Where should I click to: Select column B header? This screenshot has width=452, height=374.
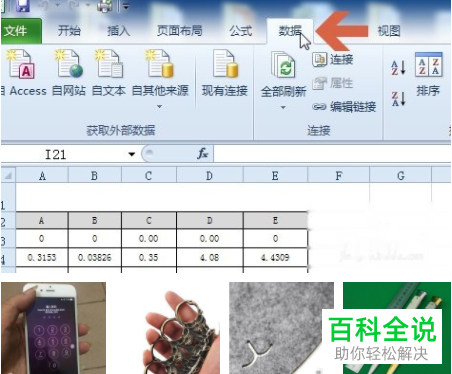pos(95,176)
